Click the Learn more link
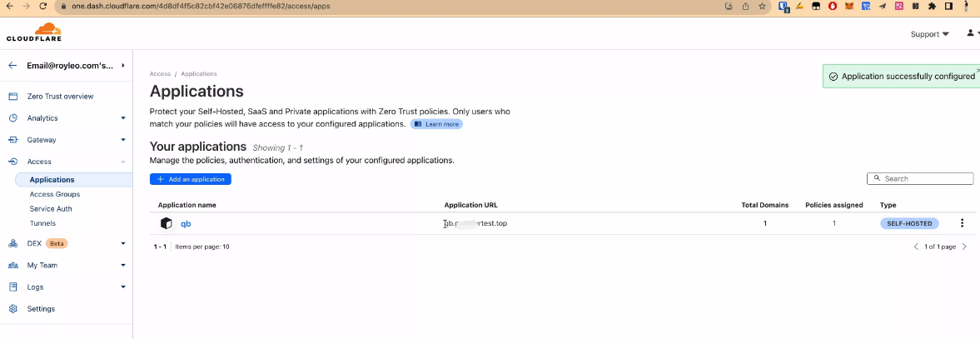 436,124
